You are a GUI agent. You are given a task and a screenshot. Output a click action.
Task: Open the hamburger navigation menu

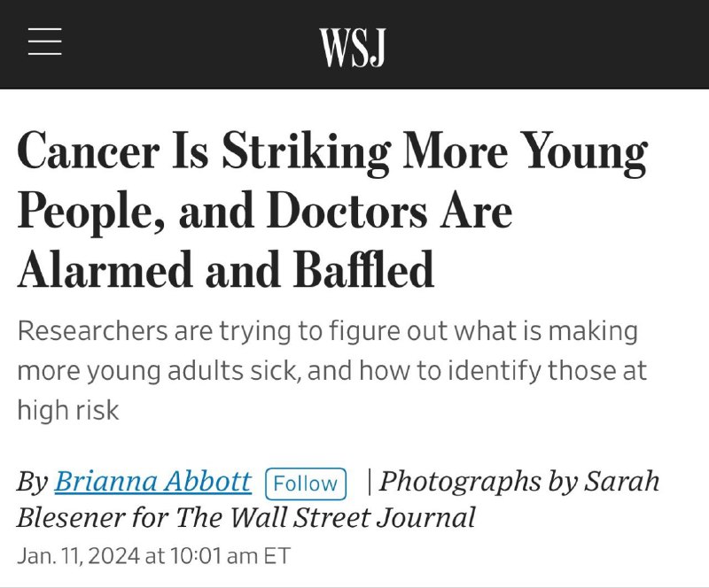[45, 42]
